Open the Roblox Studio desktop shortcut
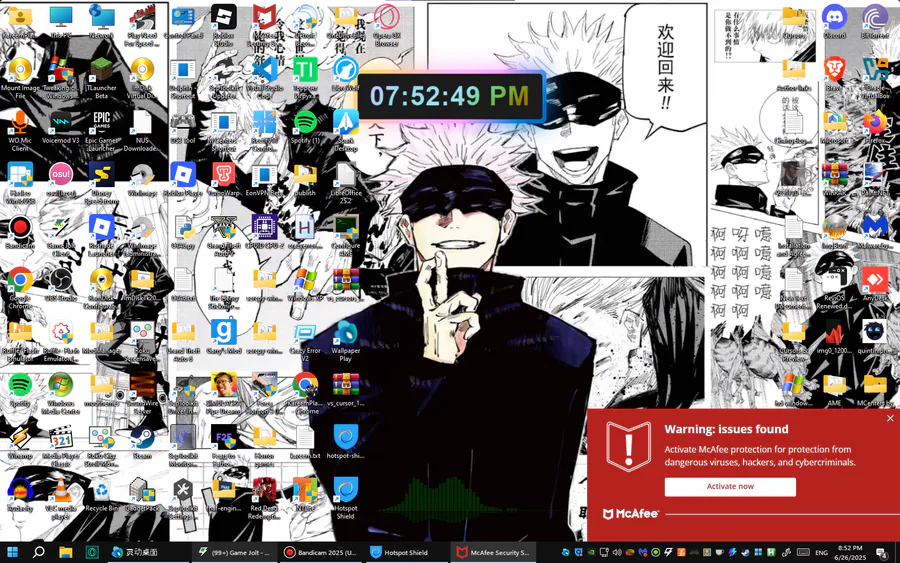The width and height of the screenshot is (900, 563). click(224, 23)
